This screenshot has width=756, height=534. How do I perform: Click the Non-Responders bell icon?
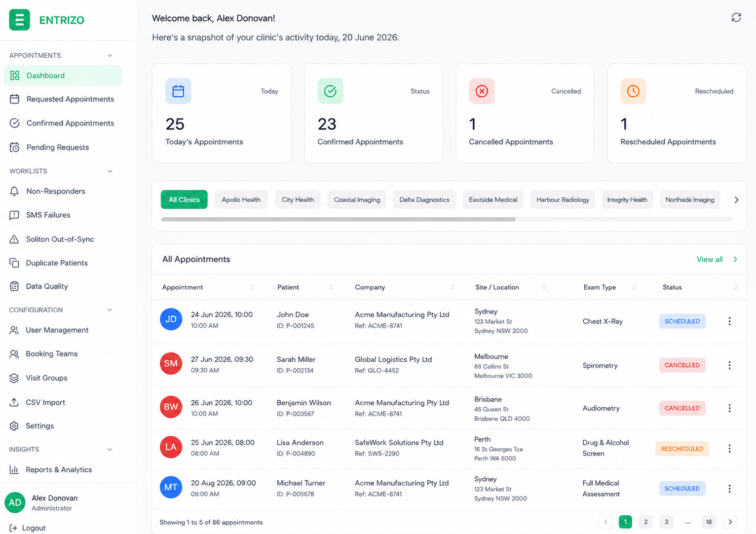[x=14, y=191]
